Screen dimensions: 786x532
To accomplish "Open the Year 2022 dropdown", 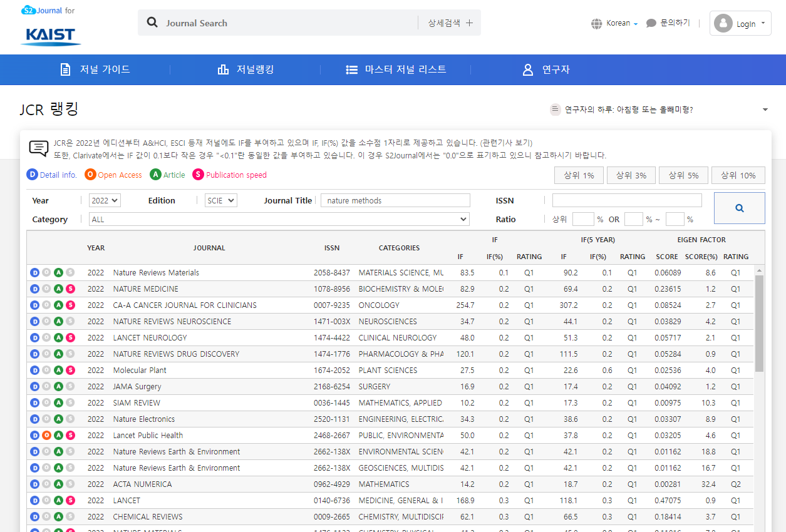I will coord(105,200).
